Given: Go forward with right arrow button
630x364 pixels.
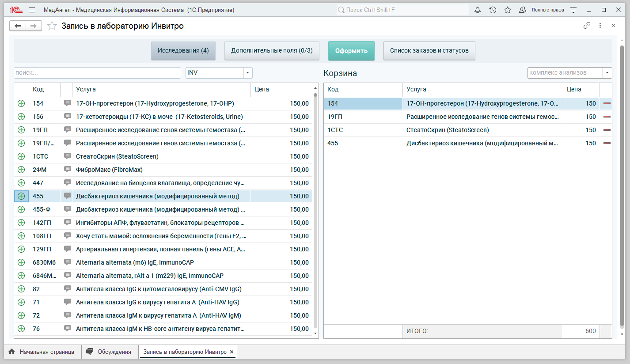Looking at the screenshot, I should point(34,26).
